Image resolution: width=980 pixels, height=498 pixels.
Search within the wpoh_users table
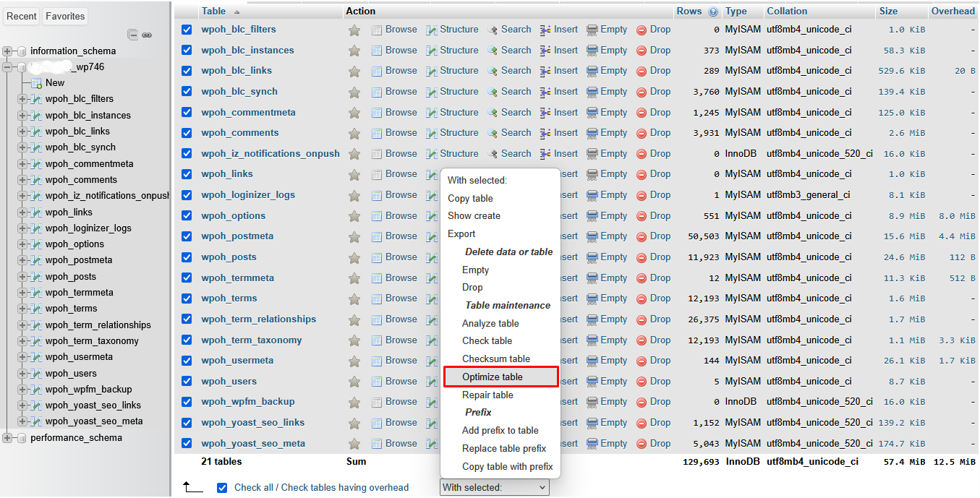coord(516,381)
